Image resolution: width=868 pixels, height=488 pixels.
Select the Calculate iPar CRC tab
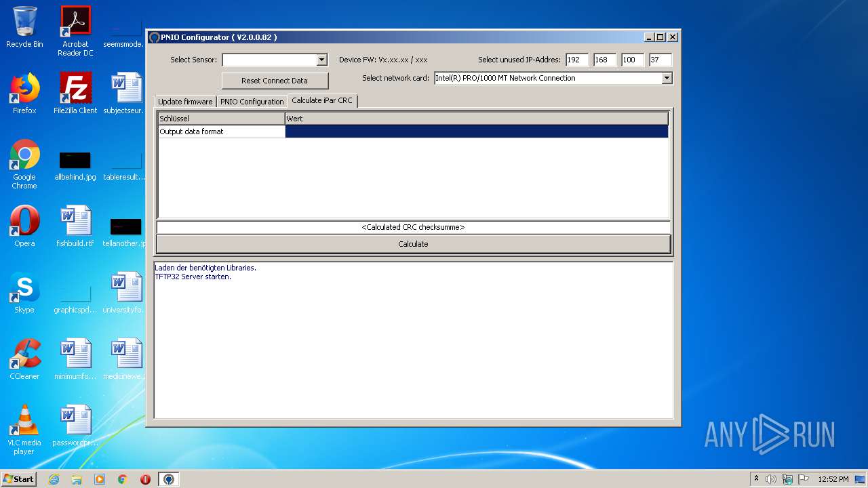tap(322, 100)
